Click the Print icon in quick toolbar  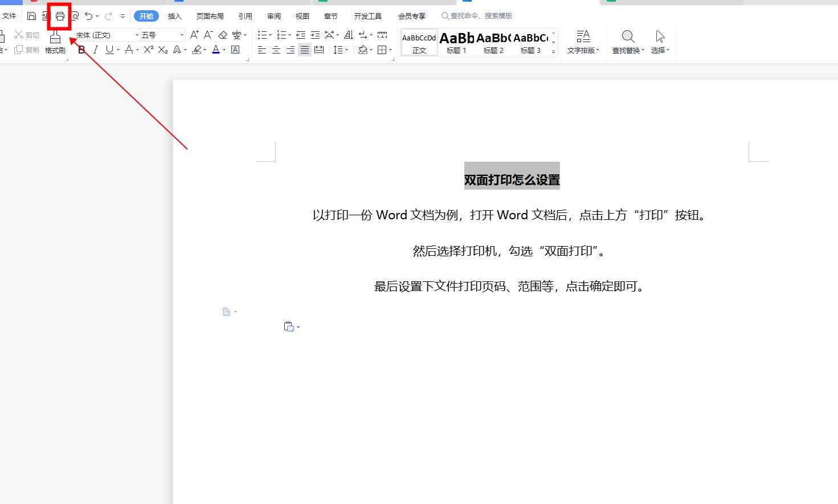60,16
